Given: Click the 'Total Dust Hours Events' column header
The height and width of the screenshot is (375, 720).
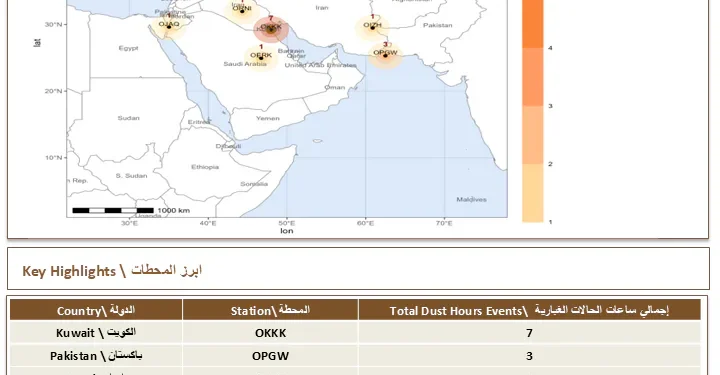Looking at the screenshot, I should coord(529,311).
